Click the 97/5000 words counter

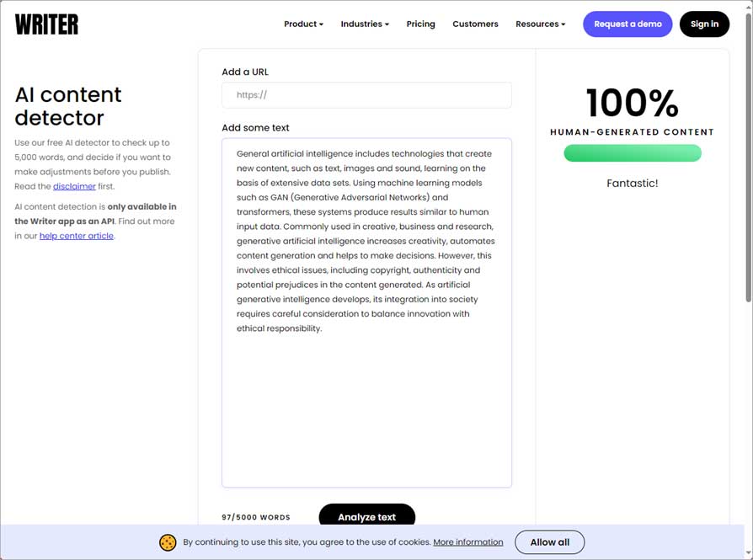pos(256,517)
